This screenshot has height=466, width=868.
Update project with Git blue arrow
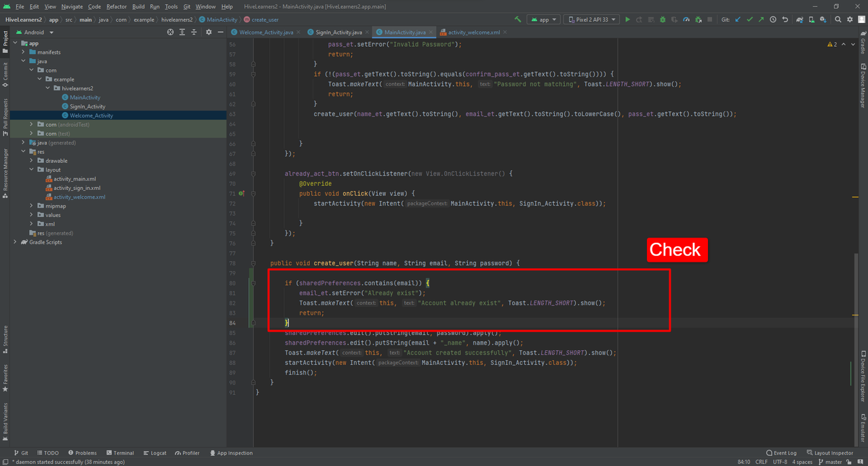click(738, 20)
